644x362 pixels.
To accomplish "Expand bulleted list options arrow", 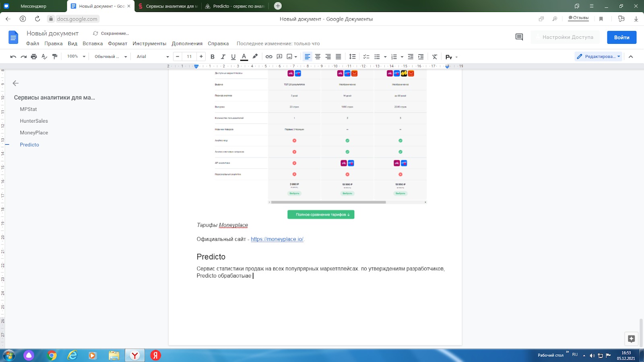I will point(385,57).
